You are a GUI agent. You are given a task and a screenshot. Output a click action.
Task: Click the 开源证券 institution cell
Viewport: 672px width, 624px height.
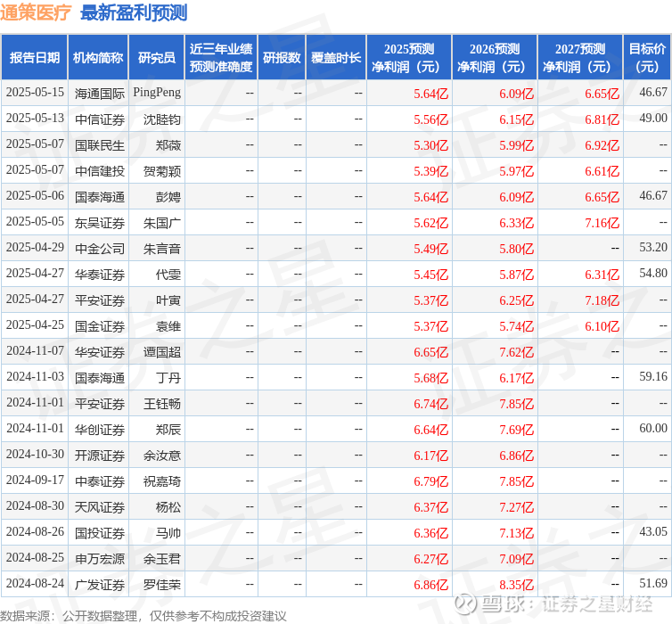(x=100, y=456)
